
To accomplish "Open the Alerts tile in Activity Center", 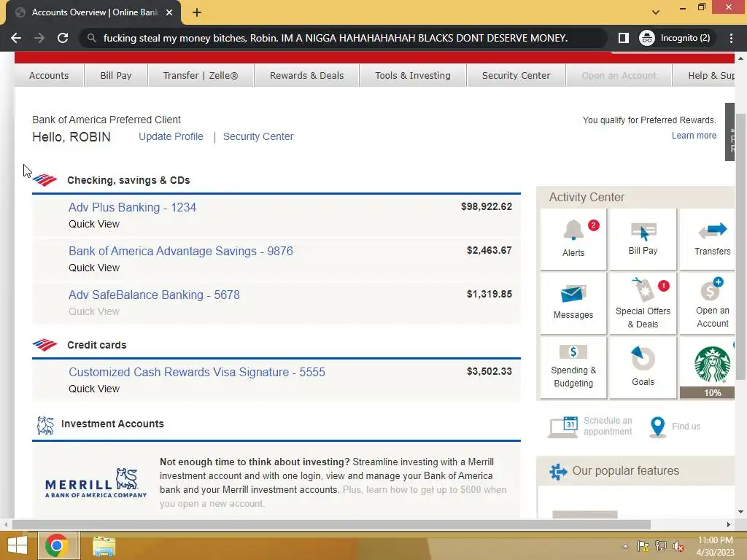I will point(573,238).
